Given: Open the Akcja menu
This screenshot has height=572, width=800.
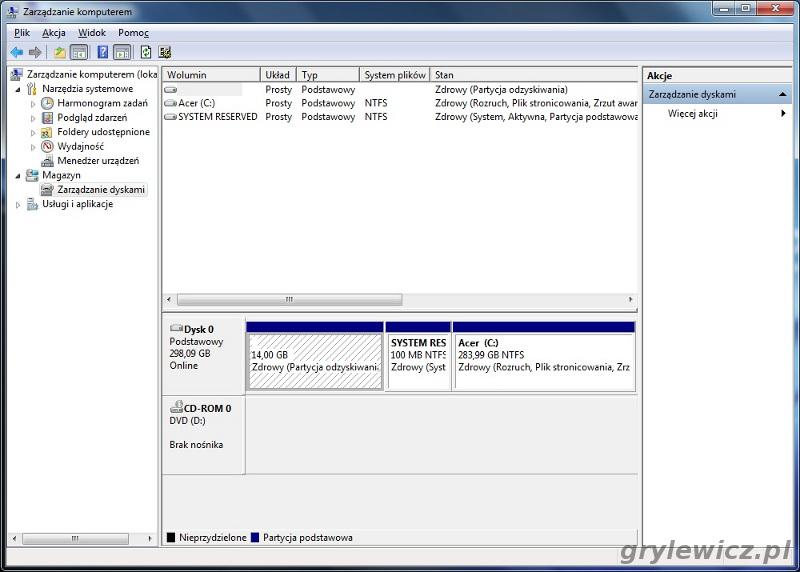Looking at the screenshot, I should 54,33.
